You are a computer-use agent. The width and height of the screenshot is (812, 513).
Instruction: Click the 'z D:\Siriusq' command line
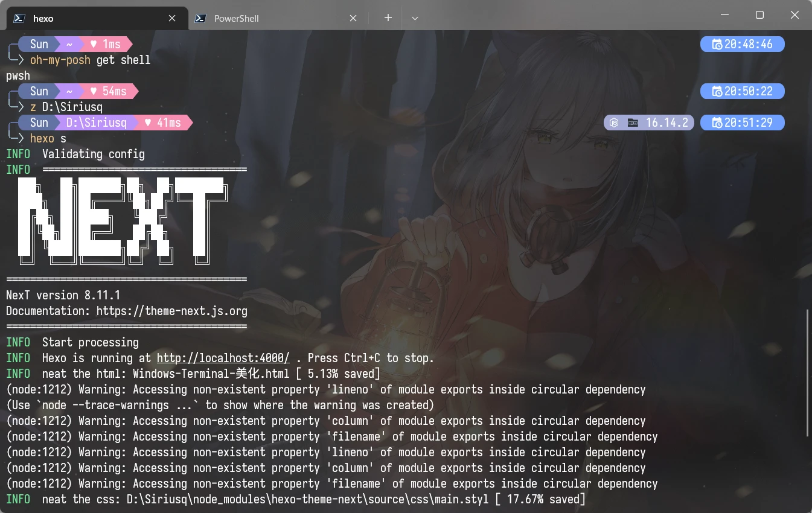[66, 107]
